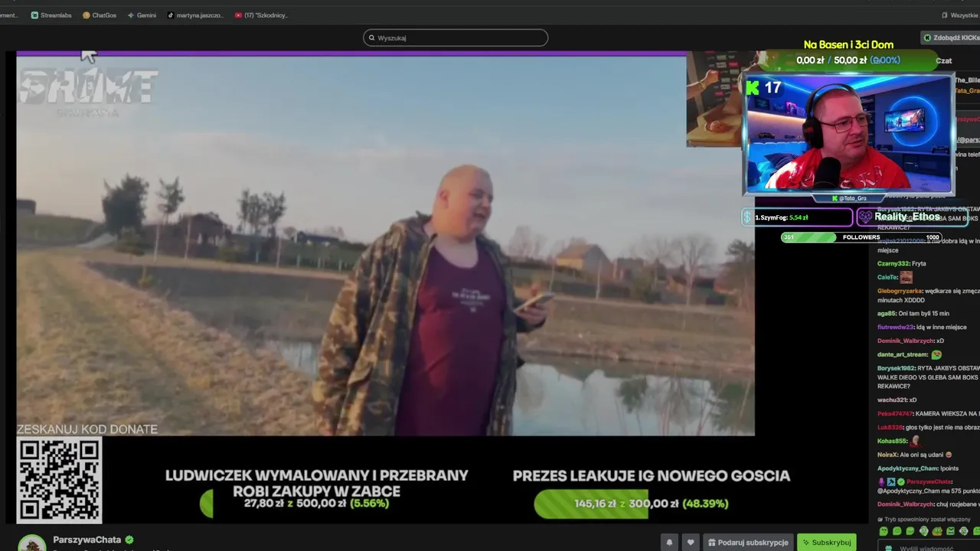This screenshot has width=980, height=551.
Task: Open wachu321's chat user card
Action: [892, 400]
